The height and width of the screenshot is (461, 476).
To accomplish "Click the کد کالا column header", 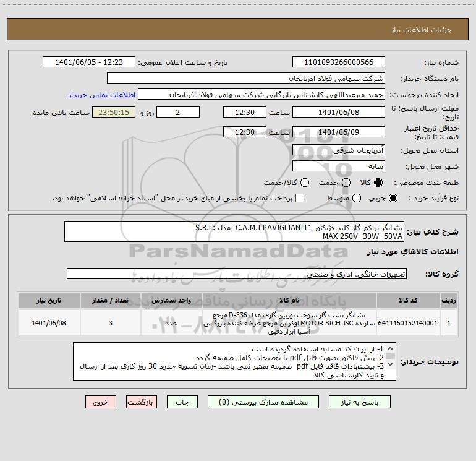I will 408,301.
